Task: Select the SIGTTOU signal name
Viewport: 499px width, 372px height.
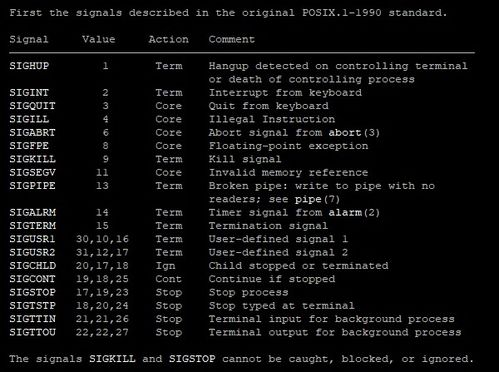Action: 32,332
